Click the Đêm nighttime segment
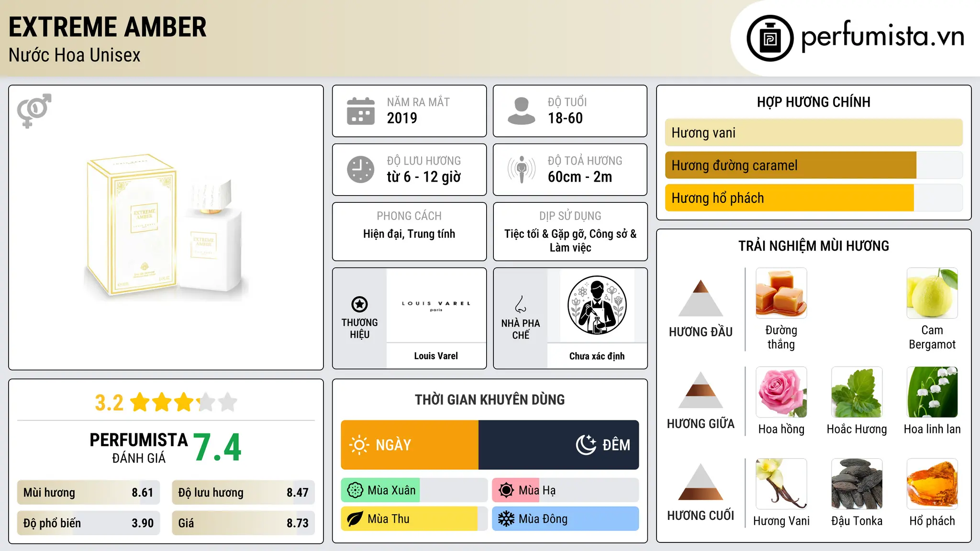The image size is (980, 551). click(x=558, y=445)
